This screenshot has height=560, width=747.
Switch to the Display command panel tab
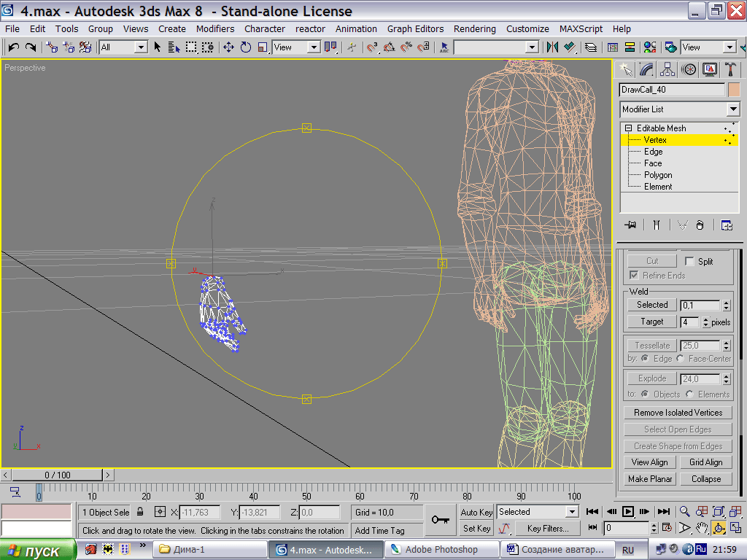point(709,70)
